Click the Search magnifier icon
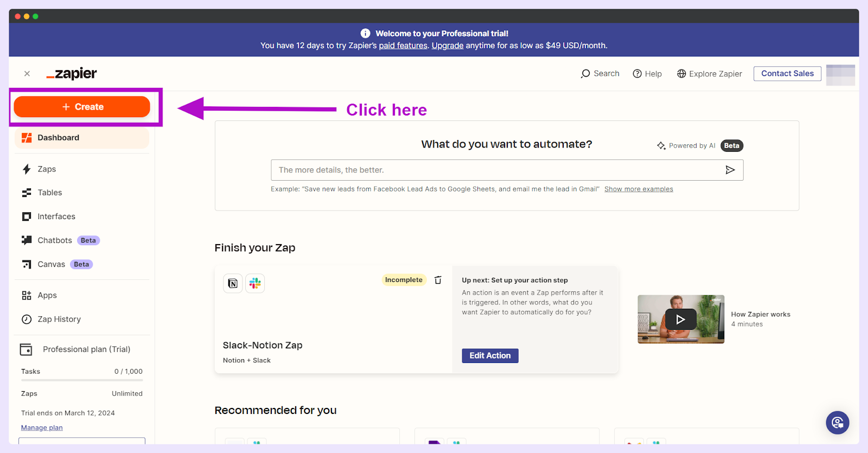 [585, 74]
